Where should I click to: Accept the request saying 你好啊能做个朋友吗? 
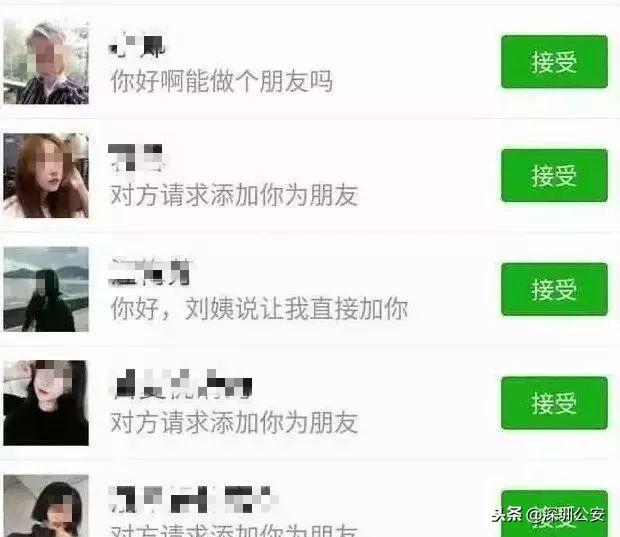tap(554, 62)
